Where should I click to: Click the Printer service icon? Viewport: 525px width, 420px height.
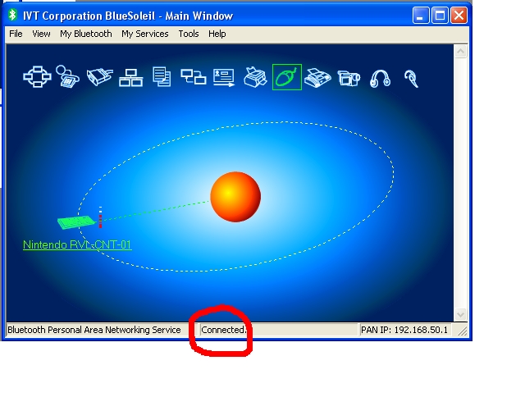pos(255,77)
